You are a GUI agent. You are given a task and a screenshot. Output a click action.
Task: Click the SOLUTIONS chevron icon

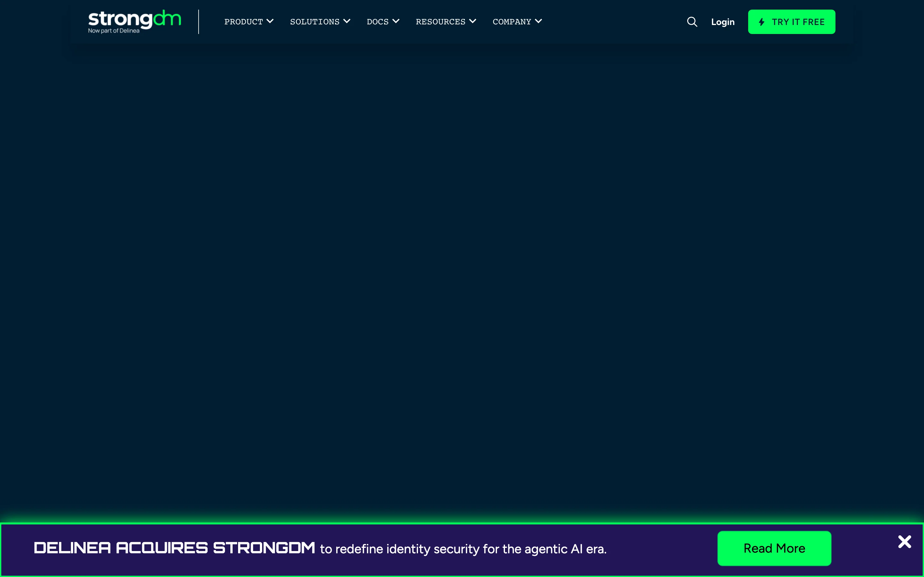[347, 21]
